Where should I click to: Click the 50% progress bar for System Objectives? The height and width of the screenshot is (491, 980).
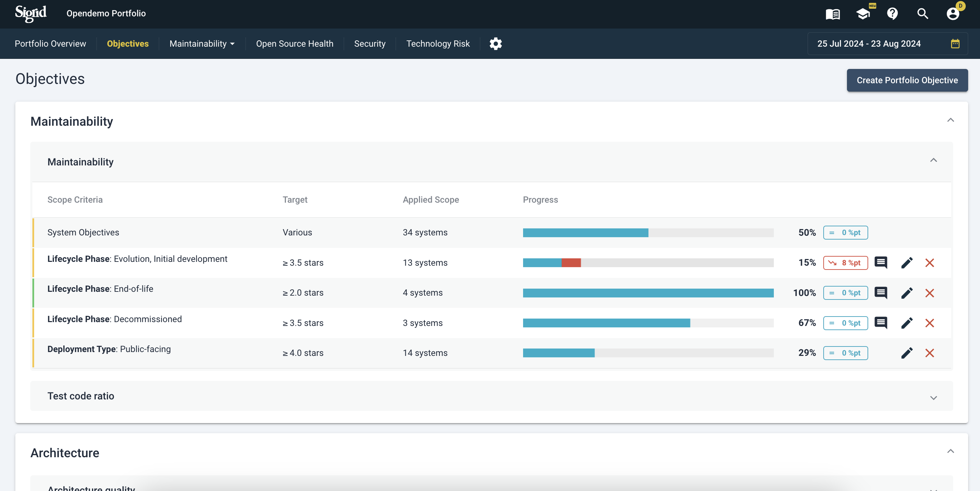click(x=648, y=233)
